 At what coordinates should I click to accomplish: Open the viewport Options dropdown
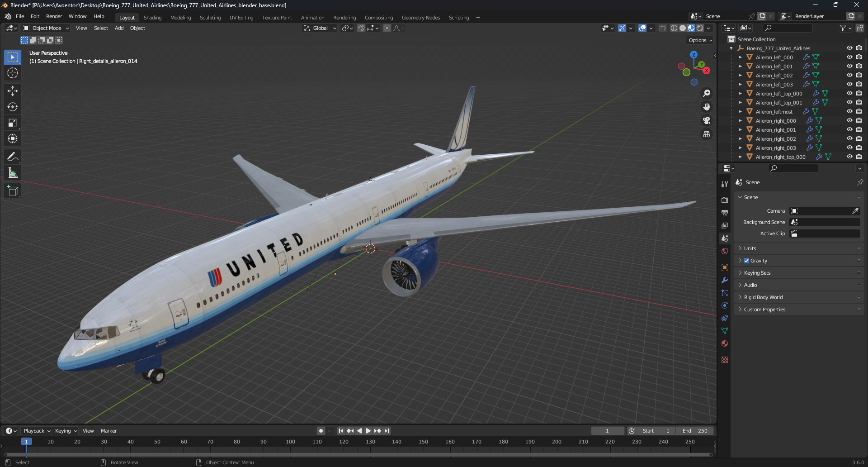700,40
